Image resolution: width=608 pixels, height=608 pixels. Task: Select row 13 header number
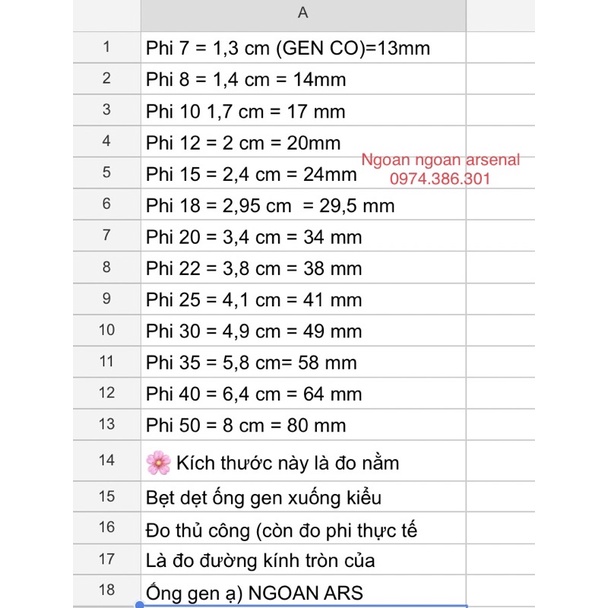click(106, 424)
